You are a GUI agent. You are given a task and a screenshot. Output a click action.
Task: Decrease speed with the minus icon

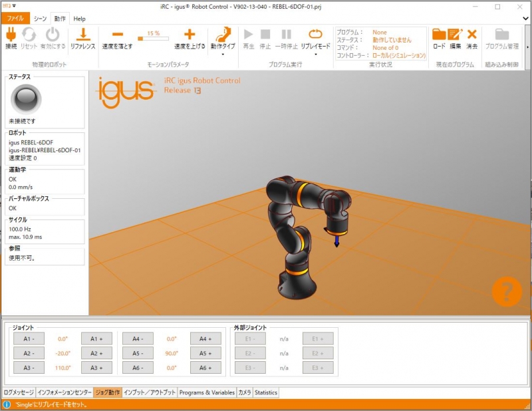tap(118, 35)
